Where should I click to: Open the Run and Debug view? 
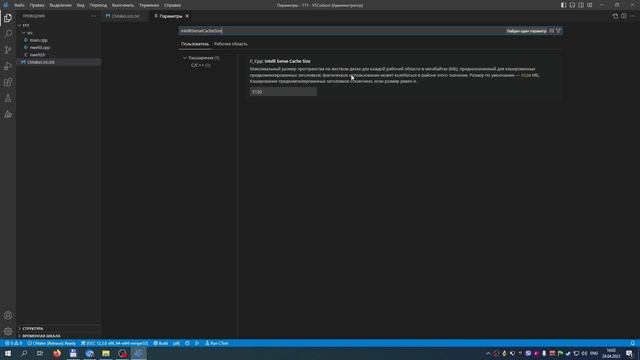8,66
